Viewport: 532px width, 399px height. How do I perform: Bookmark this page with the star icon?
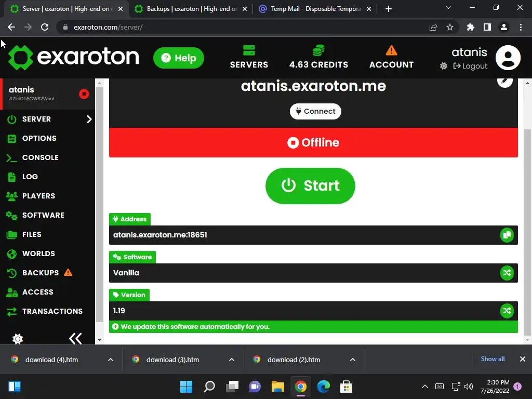pos(450,27)
